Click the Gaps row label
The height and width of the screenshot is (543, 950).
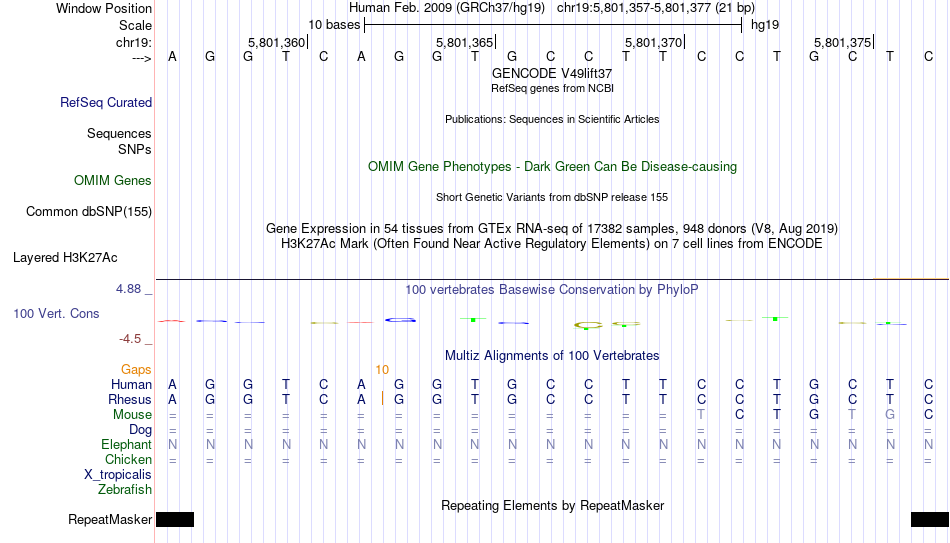pyautogui.click(x=136, y=370)
